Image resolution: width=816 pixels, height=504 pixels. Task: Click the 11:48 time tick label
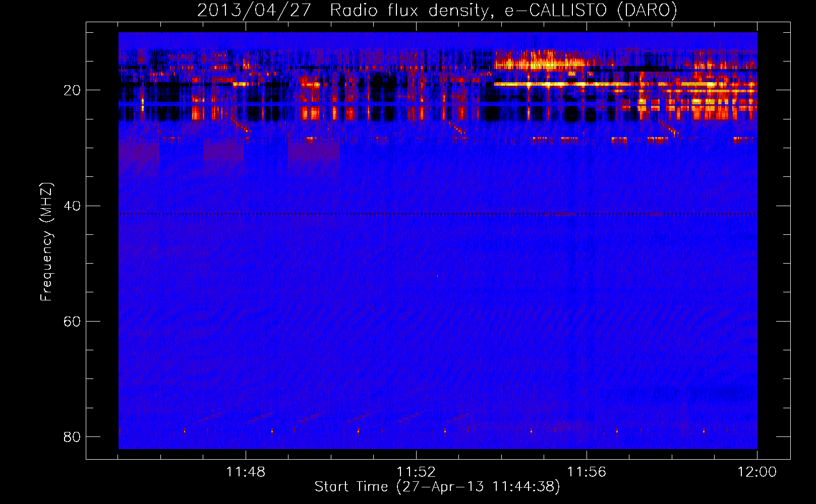246,472
